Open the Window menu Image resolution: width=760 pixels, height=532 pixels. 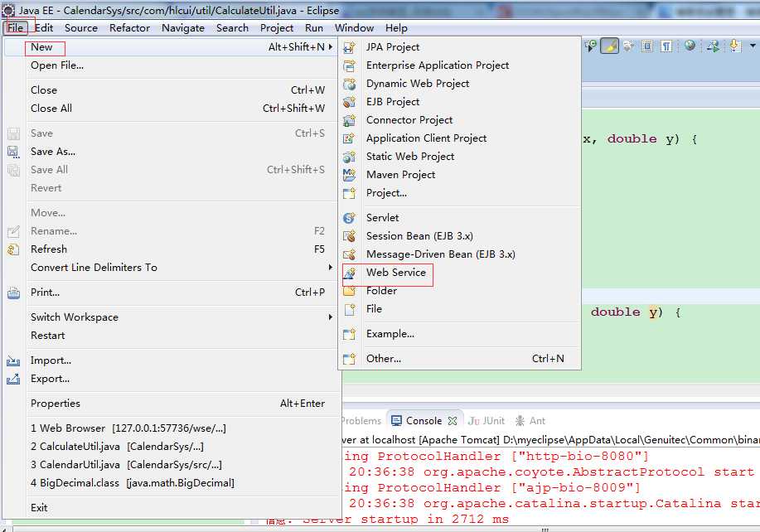coord(354,28)
